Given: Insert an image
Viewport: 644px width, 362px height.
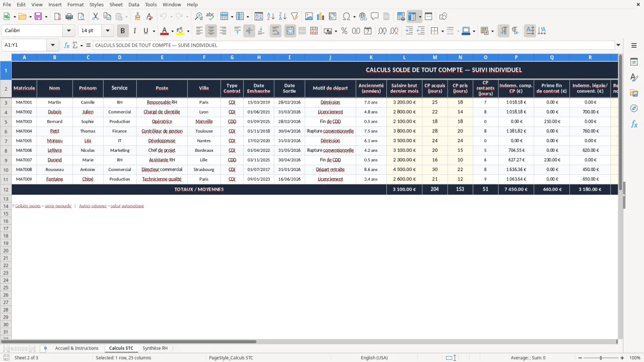Looking at the screenshot, I should click(309, 17).
